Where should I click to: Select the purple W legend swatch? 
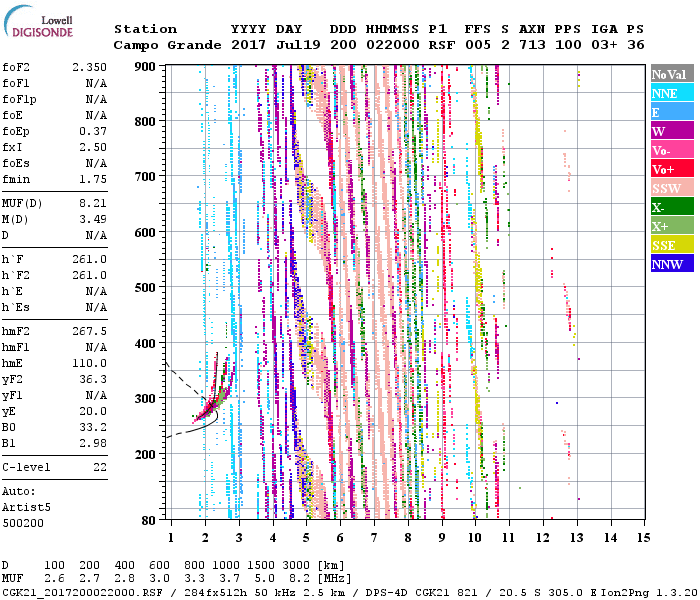(x=672, y=131)
